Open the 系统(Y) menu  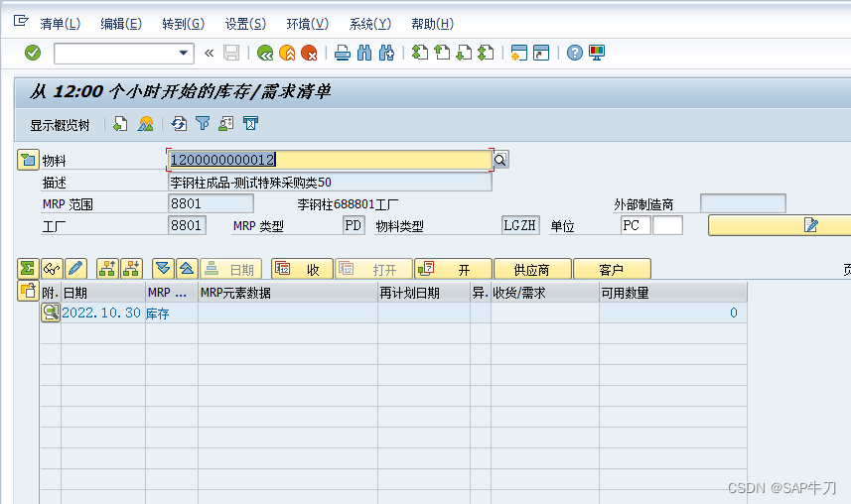pos(369,24)
